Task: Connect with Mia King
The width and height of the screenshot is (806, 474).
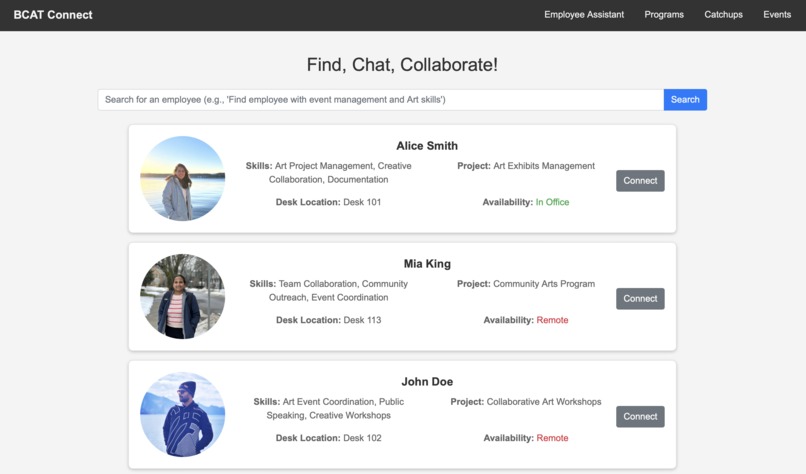Action: pyautogui.click(x=640, y=299)
